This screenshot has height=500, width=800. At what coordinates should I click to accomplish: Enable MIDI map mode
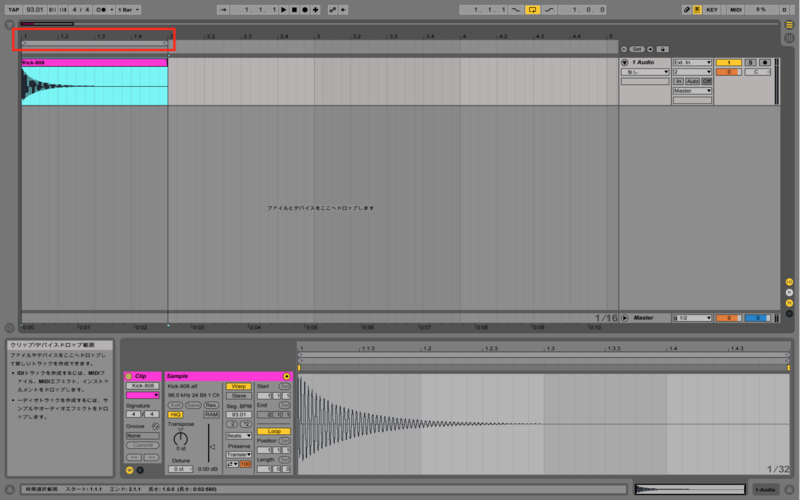[735, 10]
